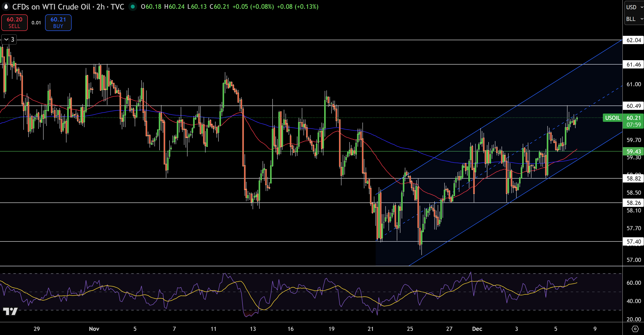Screen dimensions: 644x335
Task: Select the 58.82 support line label
Action: 634,179
